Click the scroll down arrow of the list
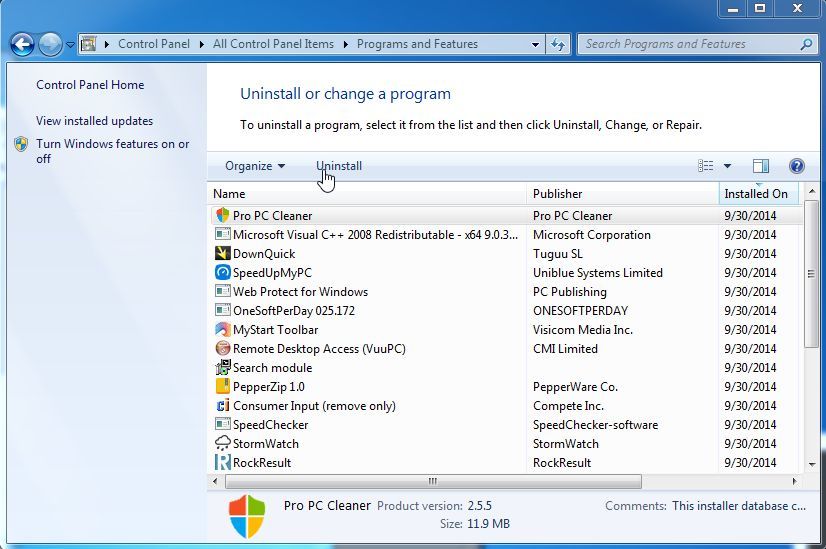This screenshot has height=549, width=826. coord(812,464)
